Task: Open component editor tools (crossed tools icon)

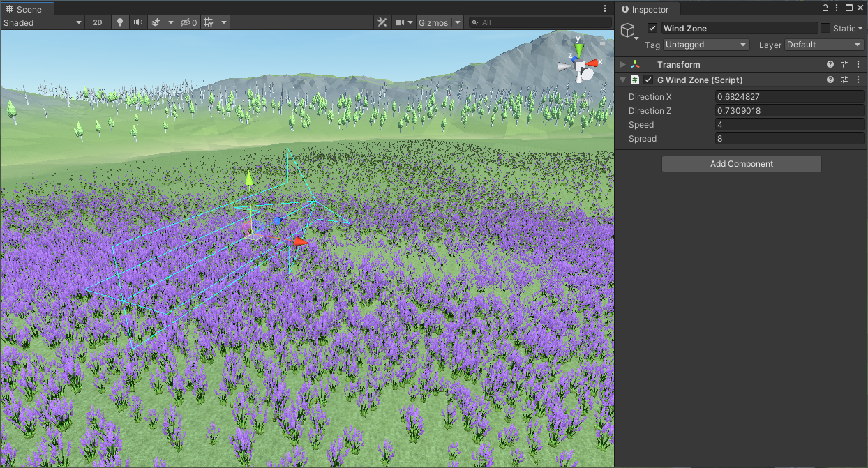Action: point(382,22)
